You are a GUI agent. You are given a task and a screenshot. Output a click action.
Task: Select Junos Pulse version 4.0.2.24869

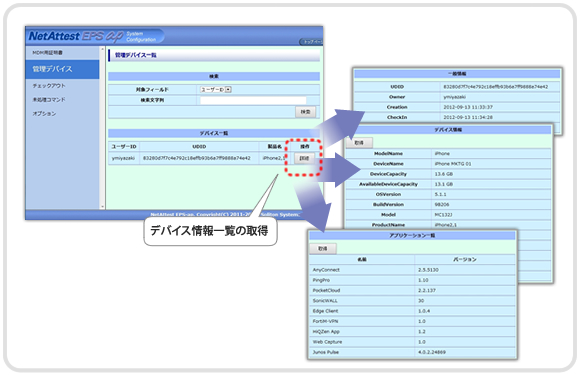coord(432,352)
